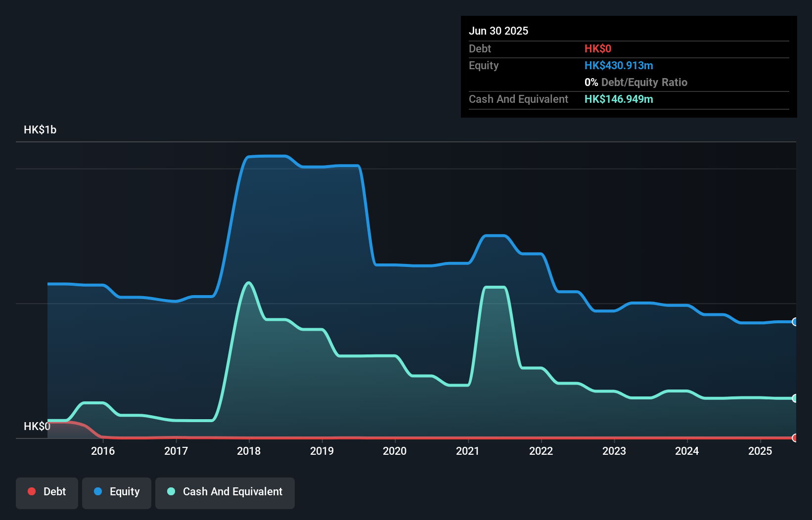This screenshot has width=812, height=520.
Task: Click the 2016 x-axis label
Action: point(103,451)
